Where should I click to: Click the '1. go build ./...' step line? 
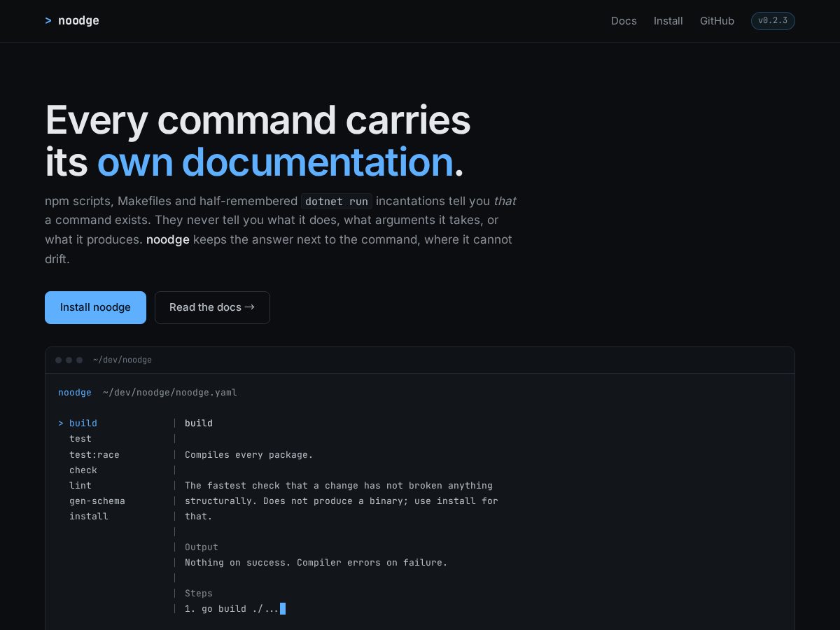coord(232,609)
